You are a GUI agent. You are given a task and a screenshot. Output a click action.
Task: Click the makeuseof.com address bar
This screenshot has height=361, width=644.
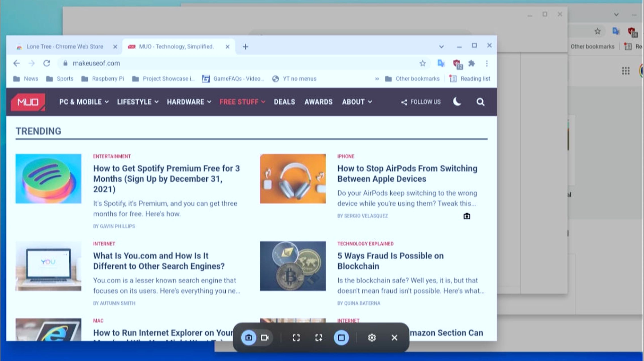[x=96, y=63]
